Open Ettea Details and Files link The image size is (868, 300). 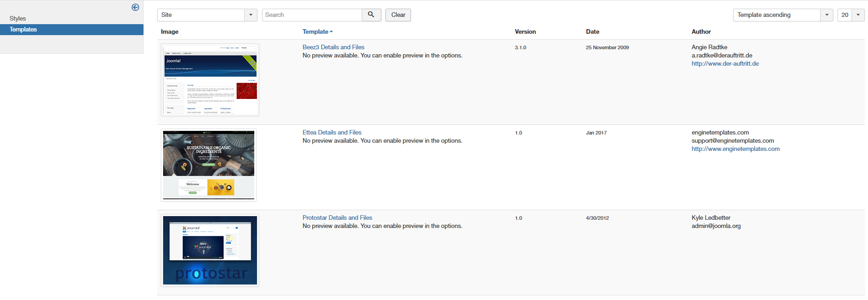332,132
